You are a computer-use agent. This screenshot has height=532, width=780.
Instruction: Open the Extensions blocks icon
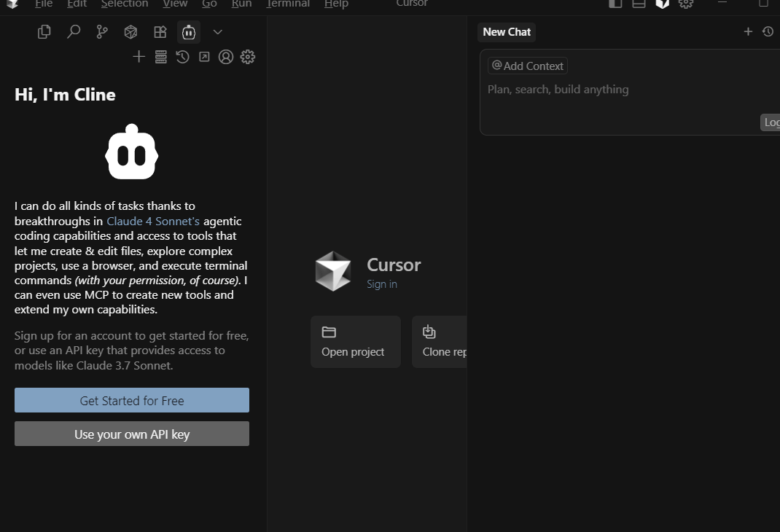pyautogui.click(x=160, y=32)
